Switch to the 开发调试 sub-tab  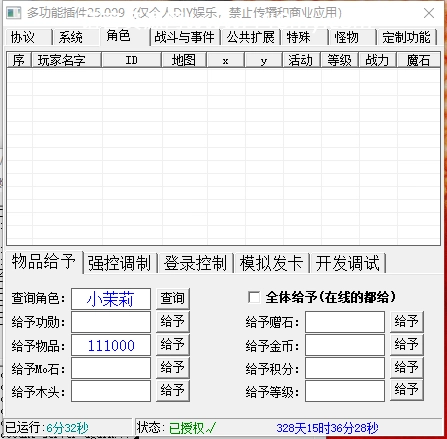point(348,263)
